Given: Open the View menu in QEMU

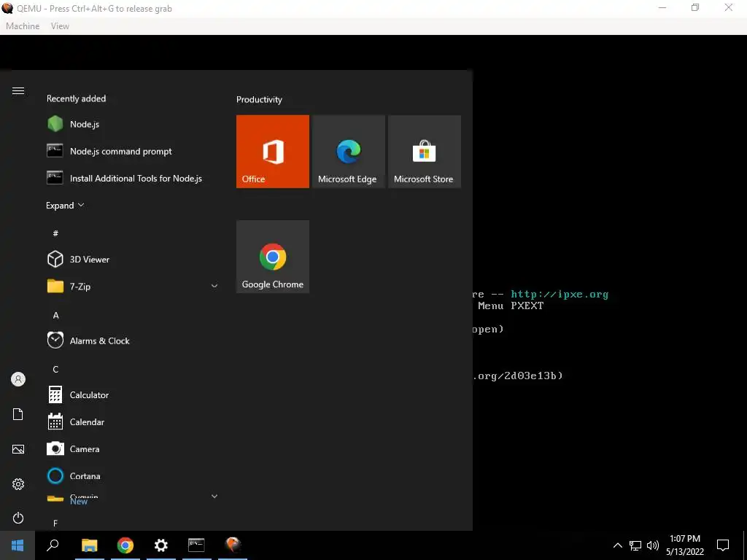Looking at the screenshot, I should pos(60,26).
